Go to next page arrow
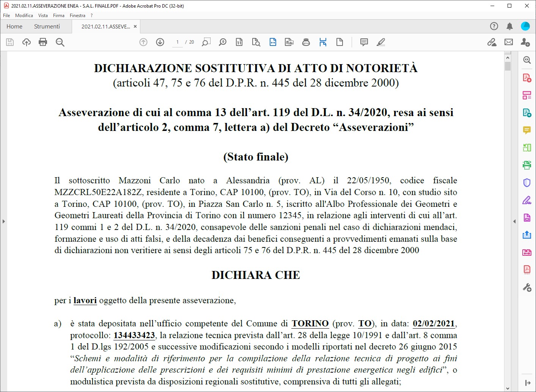 tap(160, 42)
